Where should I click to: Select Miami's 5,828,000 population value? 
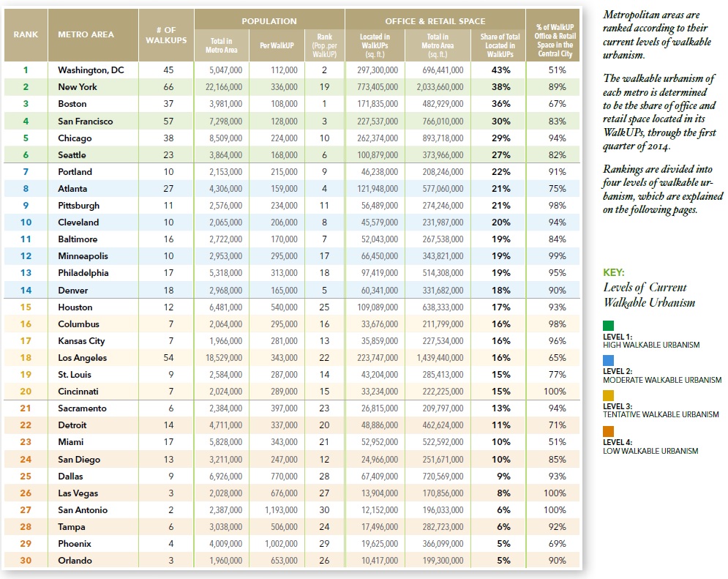[x=225, y=442]
